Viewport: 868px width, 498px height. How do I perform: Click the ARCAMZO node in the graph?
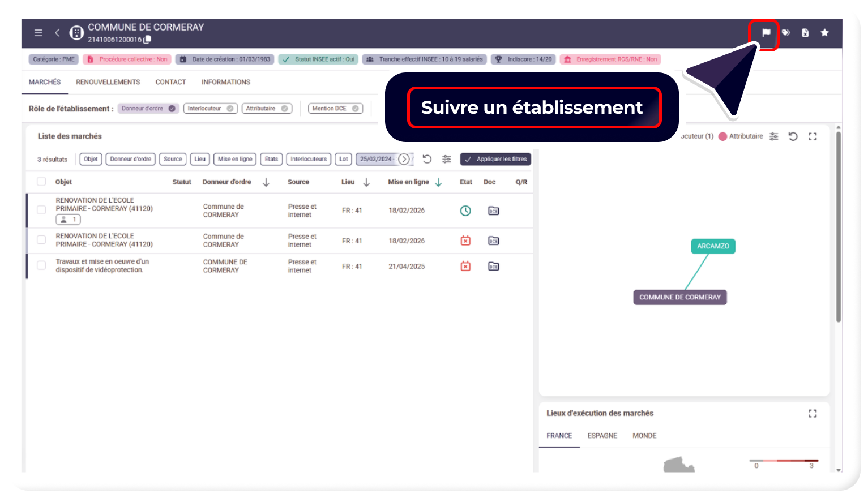point(713,246)
